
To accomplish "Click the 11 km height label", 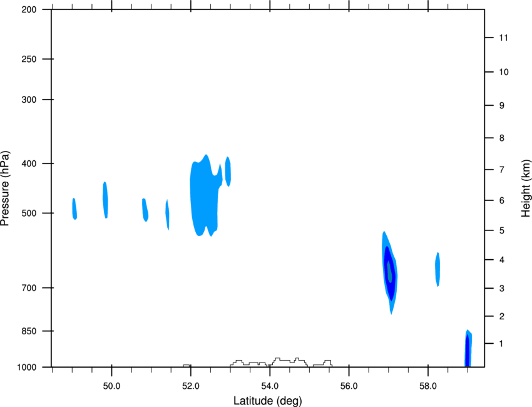I will (503, 38).
